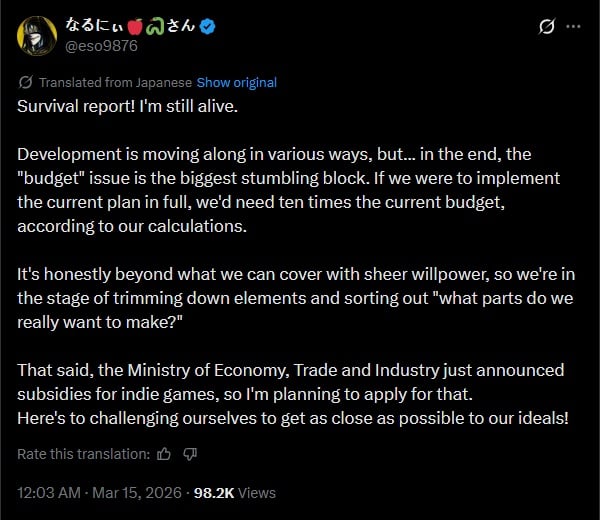The width and height of the screenshot is (600, 520).
Task: Rate the translation with thumbs up
Action: pos(166,454)
